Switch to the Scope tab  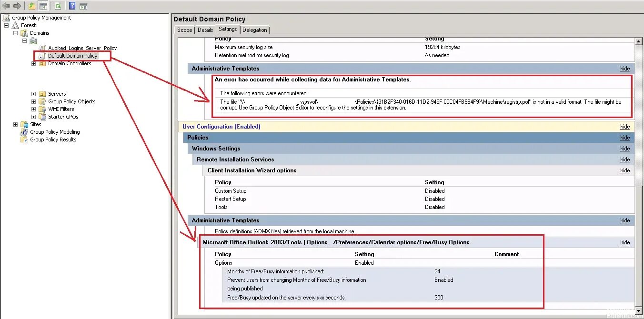coord(185,30)
